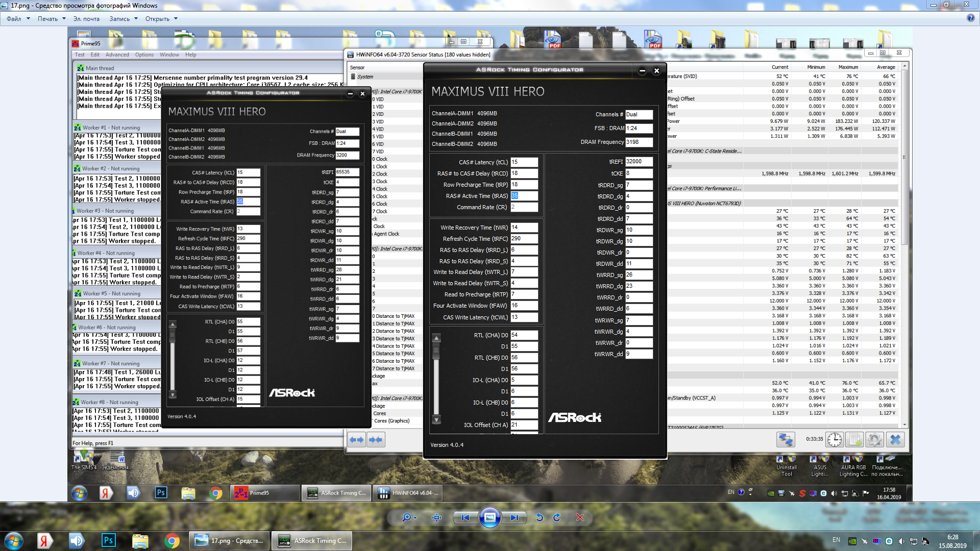
Task: Expand the Файл menu
Action: click(18, 19)
